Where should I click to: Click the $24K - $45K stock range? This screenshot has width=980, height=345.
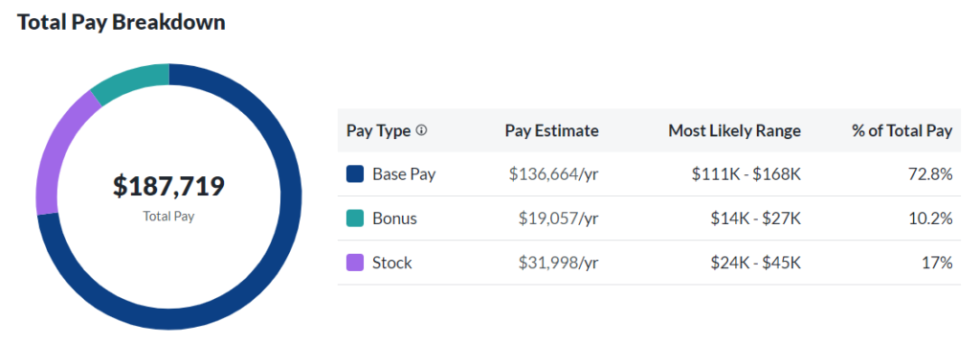(x=756, y=263)
